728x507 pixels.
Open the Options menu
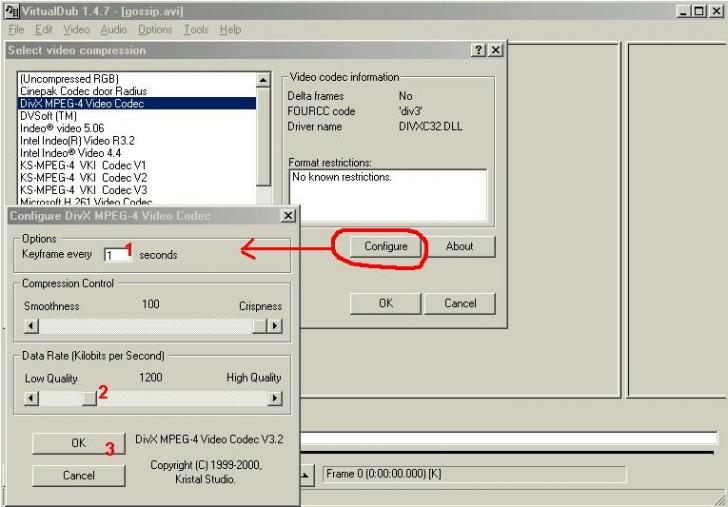pyautogui.click(x=155, y=30)
